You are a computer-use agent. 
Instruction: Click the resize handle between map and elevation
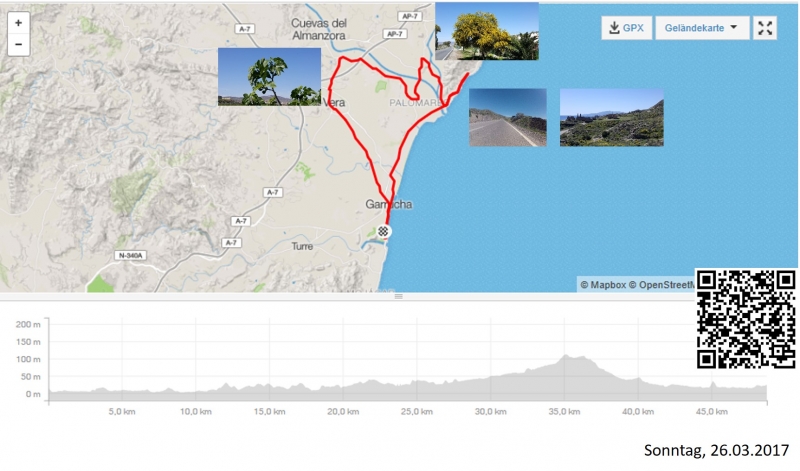click(398, 296)
